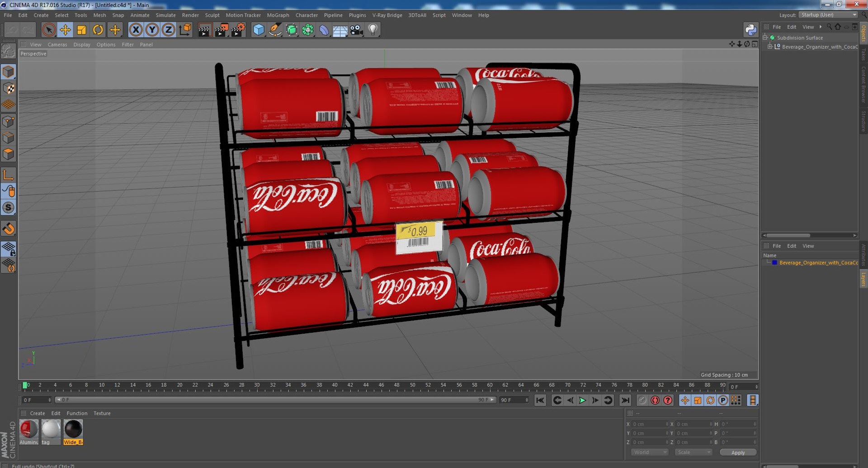Click Render View clapperboard icon
Screen dimensions: 868x468
[204, 30]
